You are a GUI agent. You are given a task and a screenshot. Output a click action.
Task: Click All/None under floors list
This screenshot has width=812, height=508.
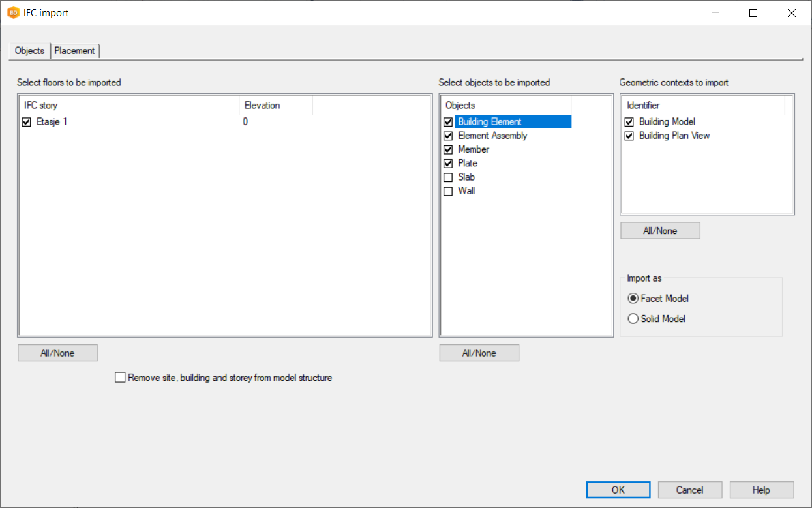57,353
